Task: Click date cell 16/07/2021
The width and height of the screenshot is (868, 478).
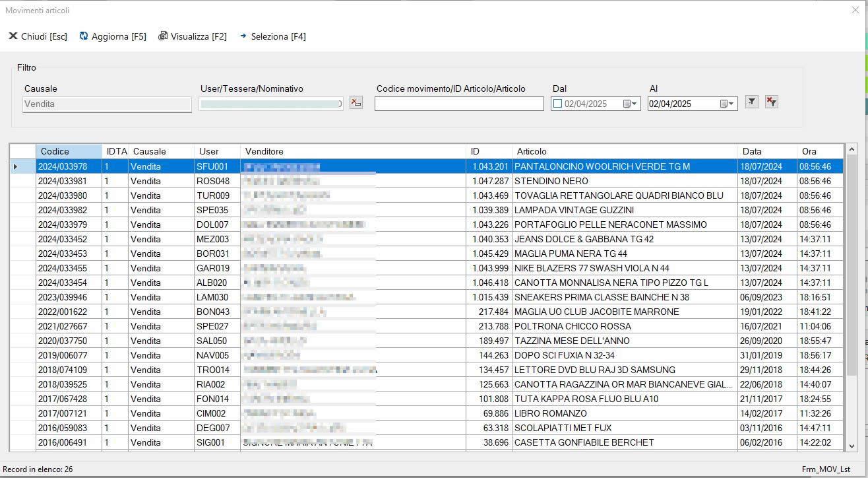Action: coord(767,326)
